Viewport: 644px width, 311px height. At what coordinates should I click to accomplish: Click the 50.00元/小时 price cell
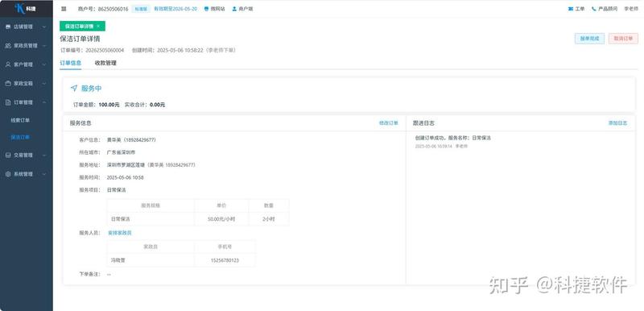[221, 219]
